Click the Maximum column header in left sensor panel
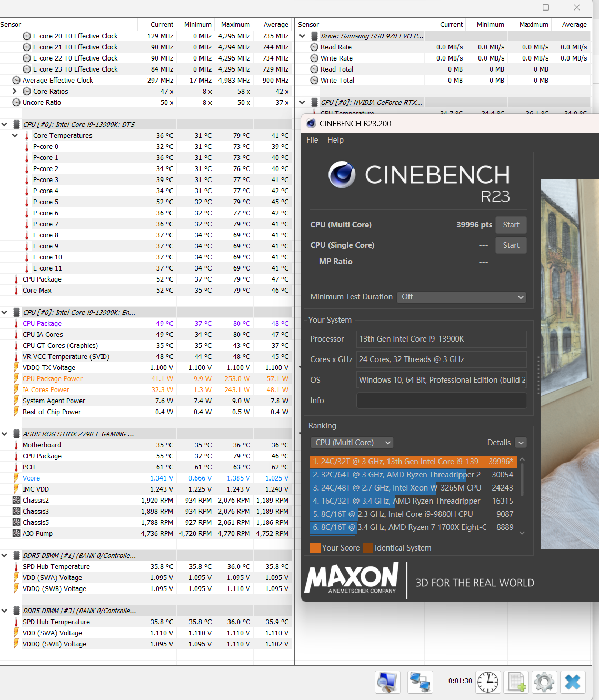599x700 pixels. click(235, 25)
